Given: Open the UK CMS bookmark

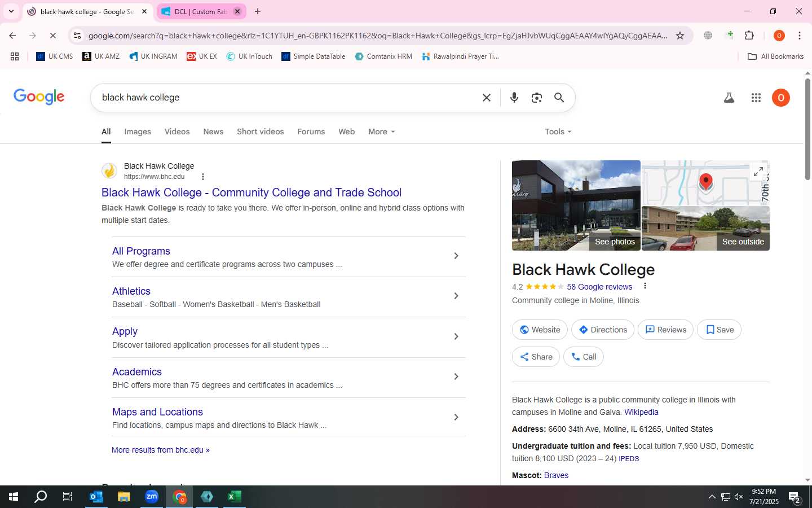Looking at the screenshot, I should pyautogui.click(x=55, y=56).
